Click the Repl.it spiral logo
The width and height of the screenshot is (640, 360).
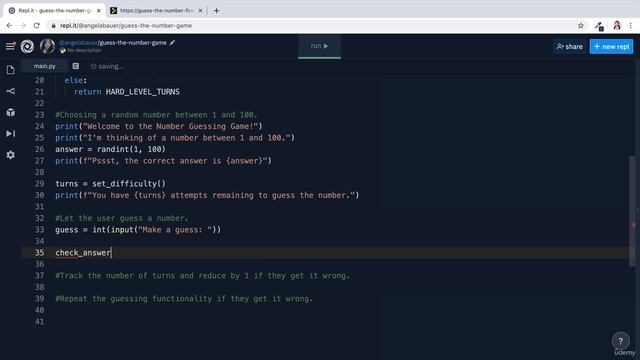pyautogui.click(x=27, y=46)
